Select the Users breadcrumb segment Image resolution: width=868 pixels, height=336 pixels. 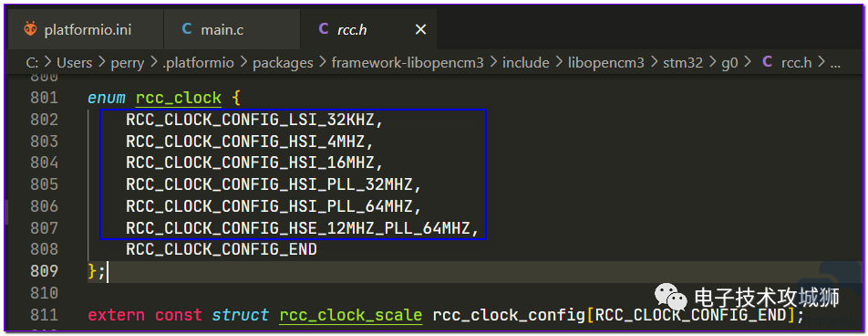coord(74,63)
